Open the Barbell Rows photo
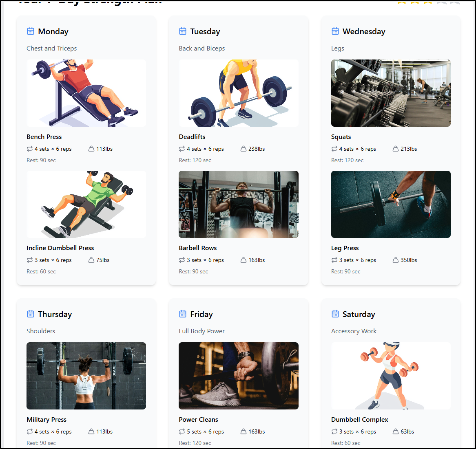 pyautogui.click(x=239, y=205)
